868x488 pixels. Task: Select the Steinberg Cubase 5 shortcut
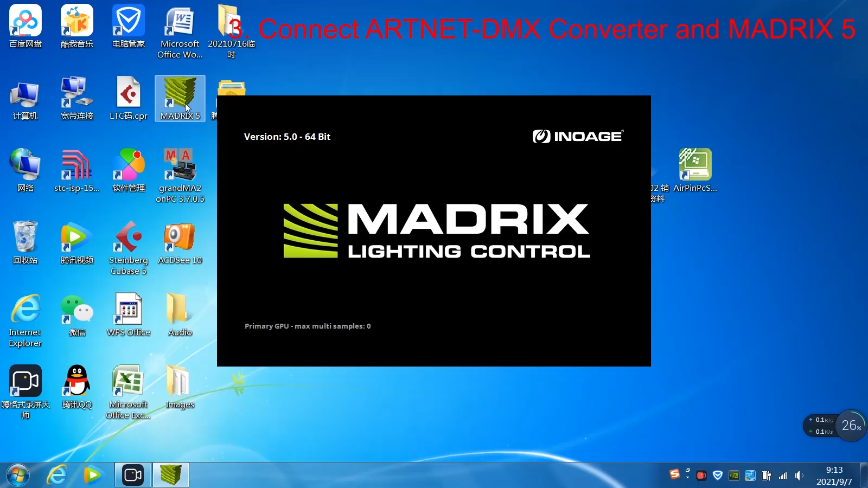(129, 248)
